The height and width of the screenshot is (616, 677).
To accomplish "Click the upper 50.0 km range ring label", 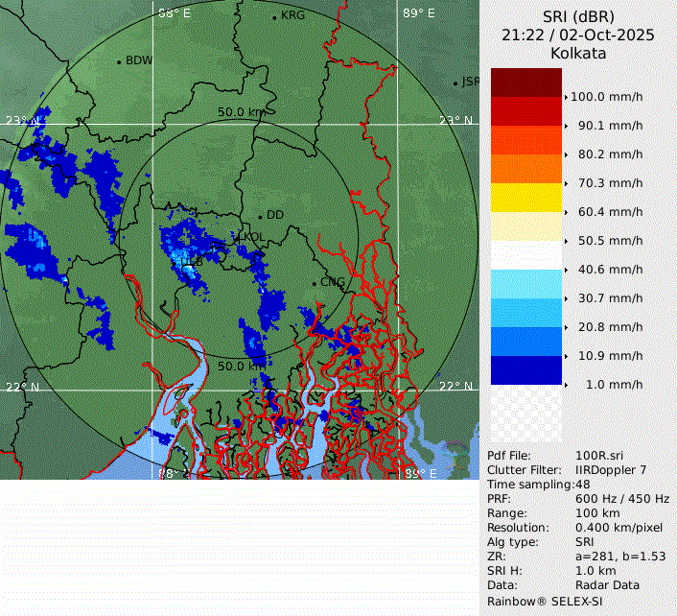I will click(x=241, y=112).
